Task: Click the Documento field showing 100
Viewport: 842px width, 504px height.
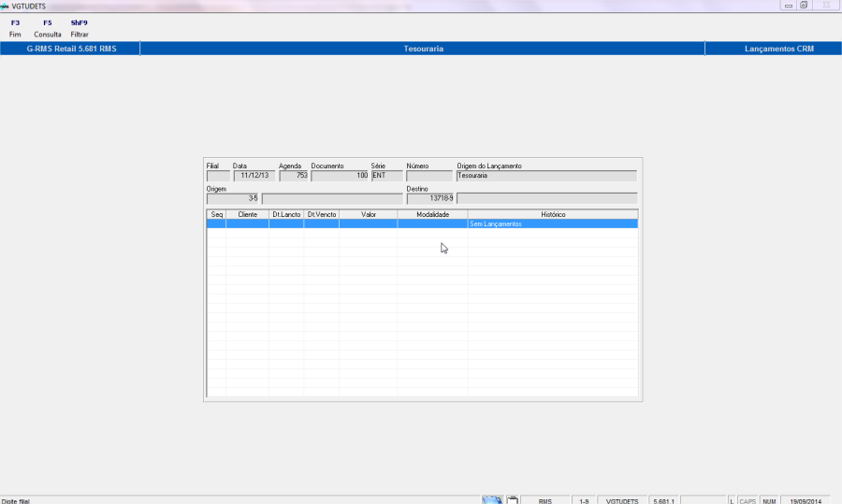Action: (340, 176)
